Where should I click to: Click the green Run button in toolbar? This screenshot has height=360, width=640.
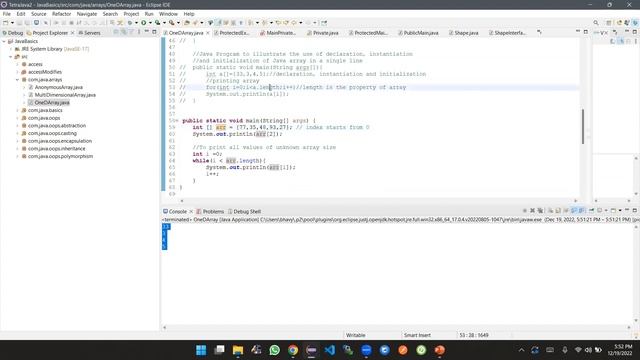144,23
